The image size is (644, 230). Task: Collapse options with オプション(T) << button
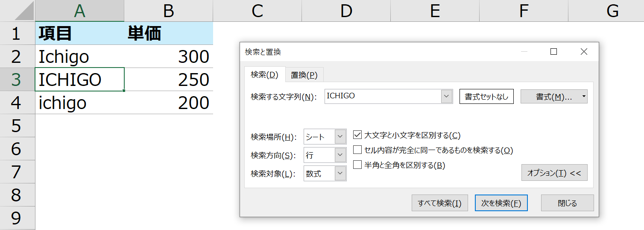pyautogui.click(x=554, y=173)
